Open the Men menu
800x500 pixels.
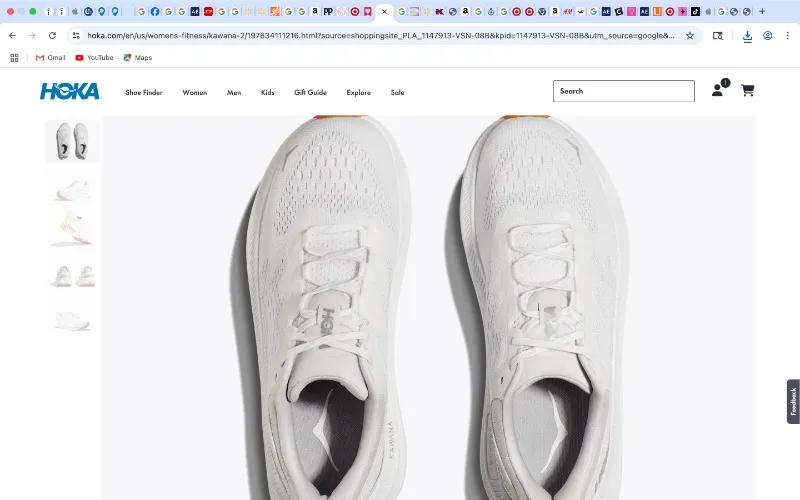[x=234, y=92]
